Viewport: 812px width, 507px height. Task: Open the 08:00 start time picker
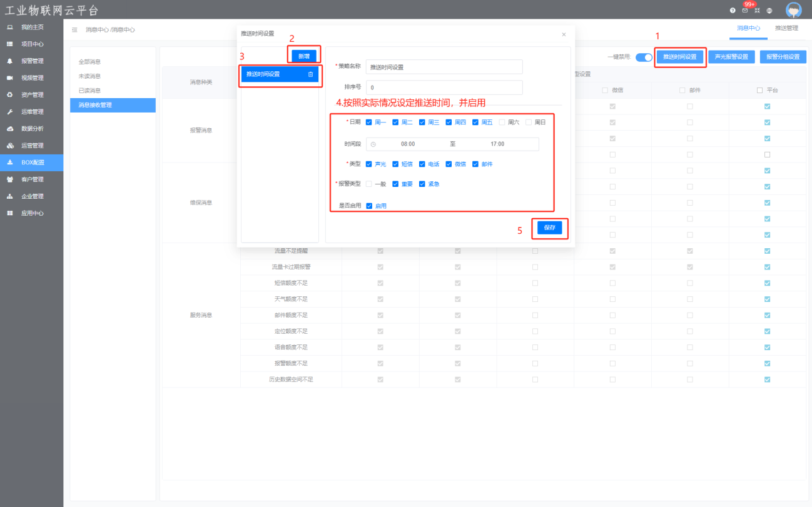click(x=408, y=144)
